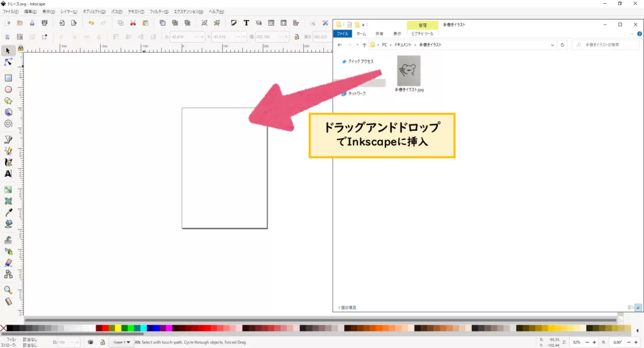The width and height of the screenshot is (644, 348).
Task: Click the Cut scissors icon
Action: coord(133,23)
